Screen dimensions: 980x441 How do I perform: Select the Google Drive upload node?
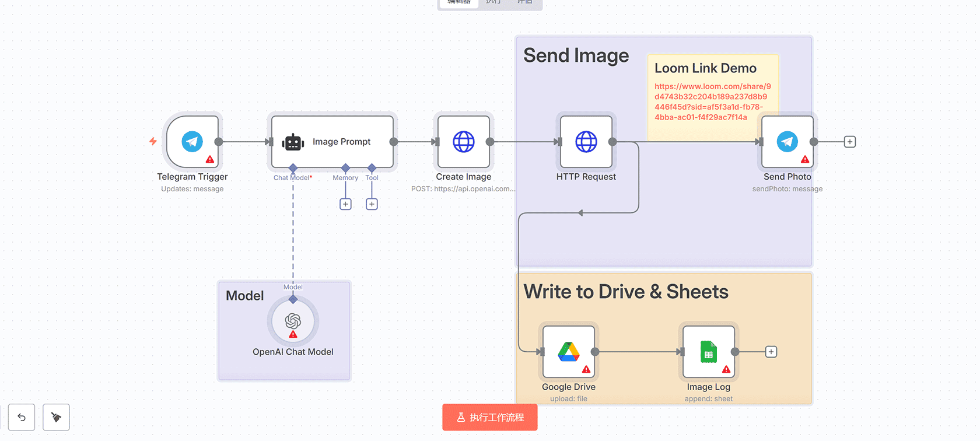click(568, 352)
